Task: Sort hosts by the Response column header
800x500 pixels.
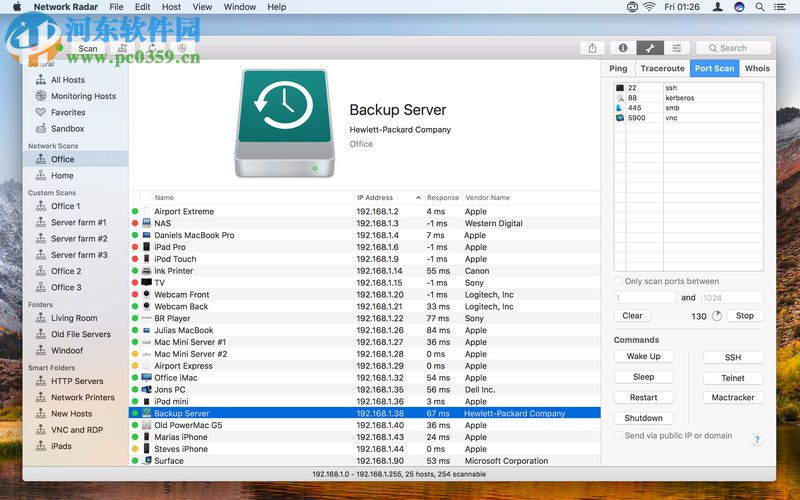Action: [443, 197]
